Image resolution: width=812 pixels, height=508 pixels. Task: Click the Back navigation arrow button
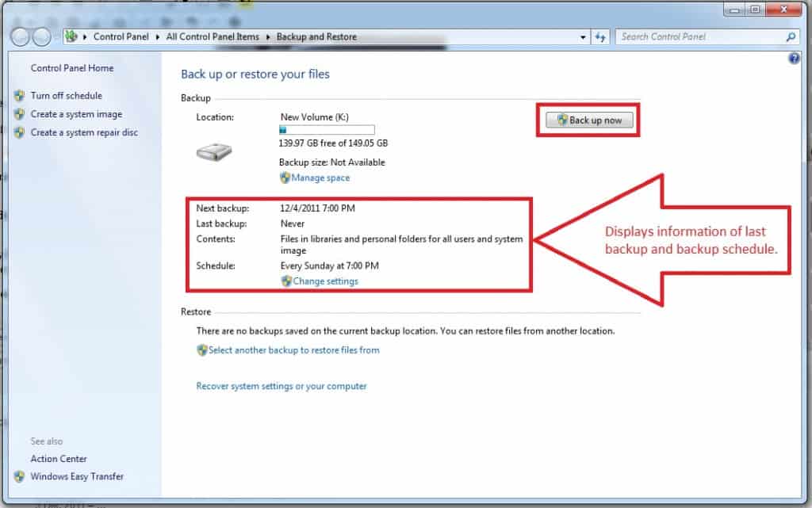(21, 36)
